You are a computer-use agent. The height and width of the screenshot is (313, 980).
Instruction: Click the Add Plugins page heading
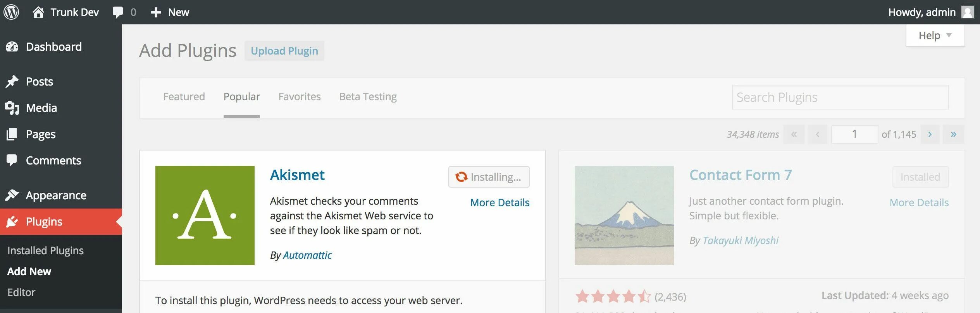click(188, 51)
